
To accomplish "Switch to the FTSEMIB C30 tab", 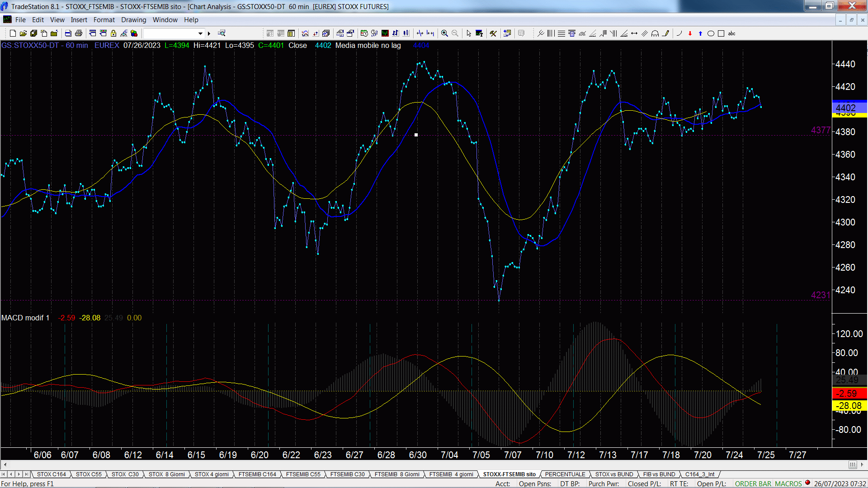I will pyautogui.click(x=347, y=474).
